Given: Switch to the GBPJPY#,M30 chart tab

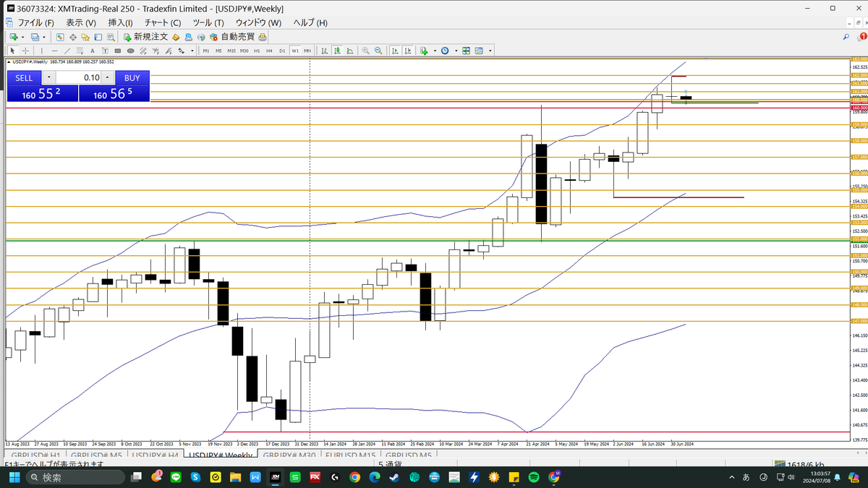Looking at the screenshot, I should pyautogui.click(x=289, y=455).
